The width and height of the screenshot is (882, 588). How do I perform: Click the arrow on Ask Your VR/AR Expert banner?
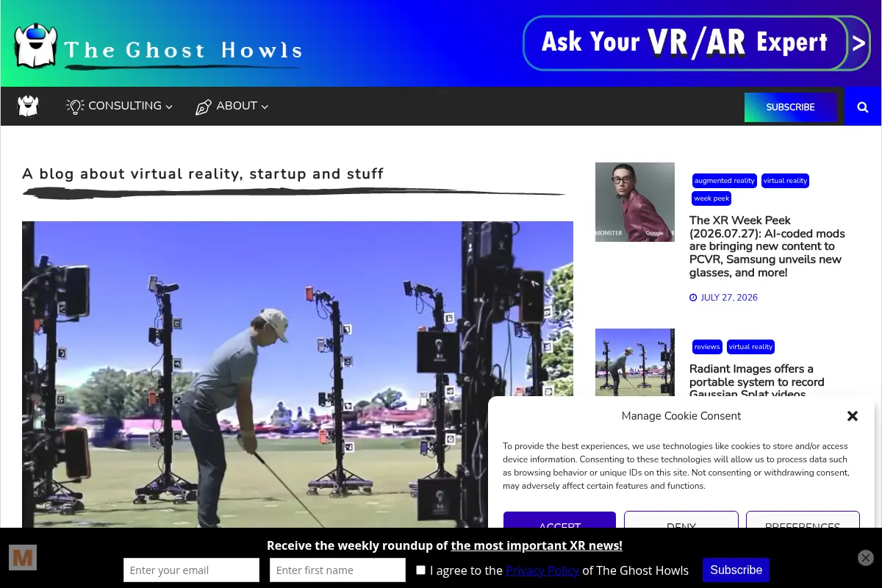coord(858,43)
